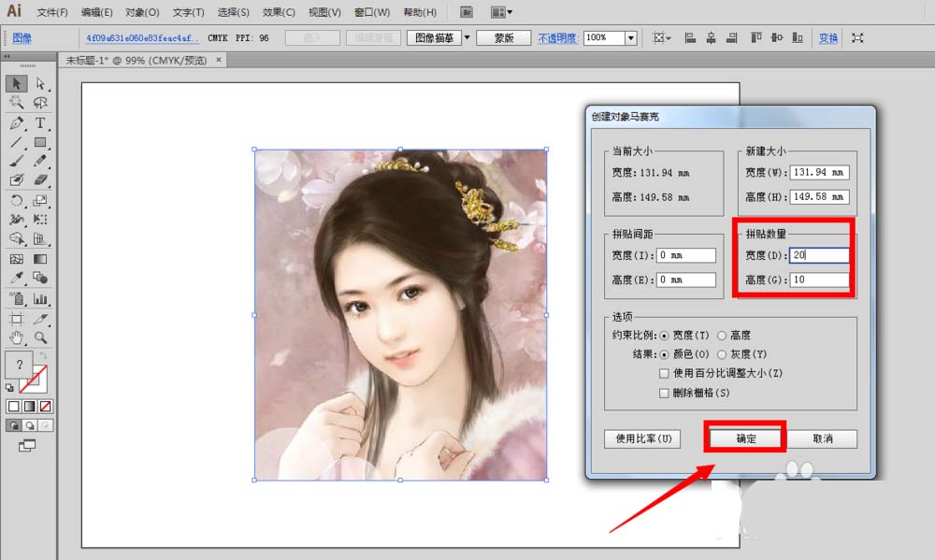Select the Free Transform tool
The image size is (935, 560).
click(40, 220)
